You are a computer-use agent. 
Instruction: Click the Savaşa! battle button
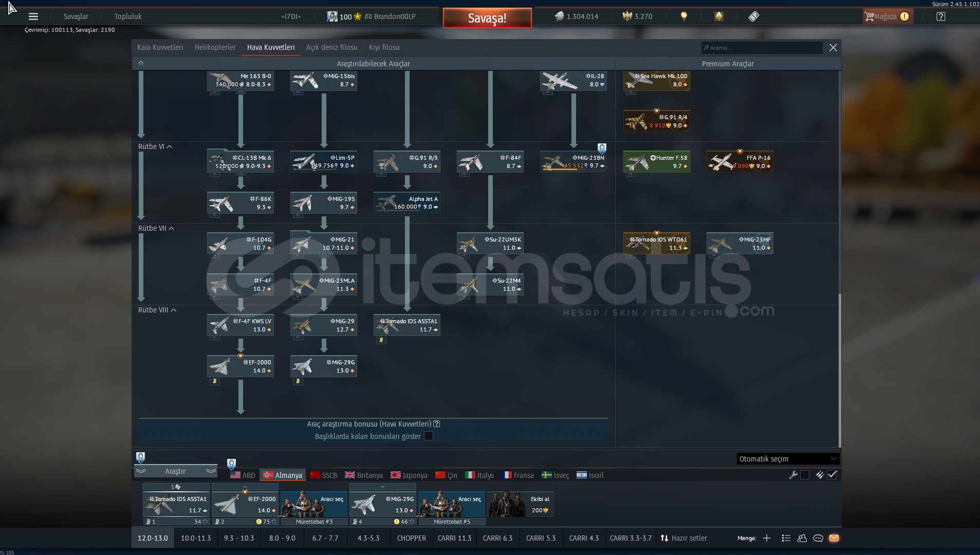[487, 18]
